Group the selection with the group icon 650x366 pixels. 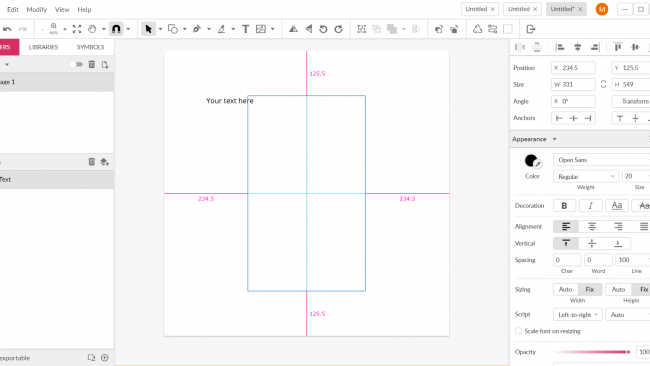coord(361,29)
